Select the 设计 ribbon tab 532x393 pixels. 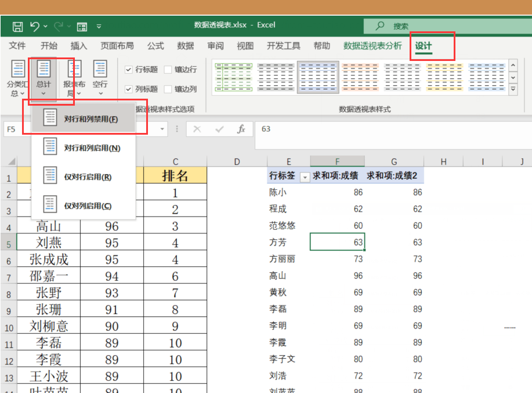tap(424, 46)
